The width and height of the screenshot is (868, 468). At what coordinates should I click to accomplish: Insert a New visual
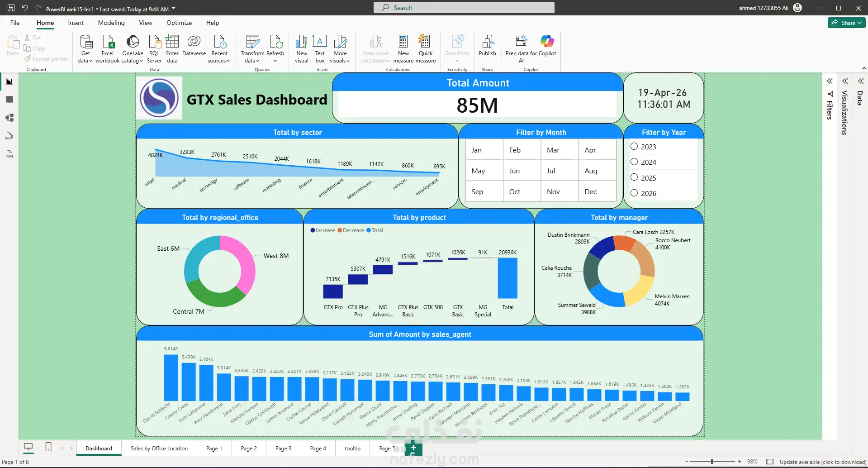tap(302, 49)
